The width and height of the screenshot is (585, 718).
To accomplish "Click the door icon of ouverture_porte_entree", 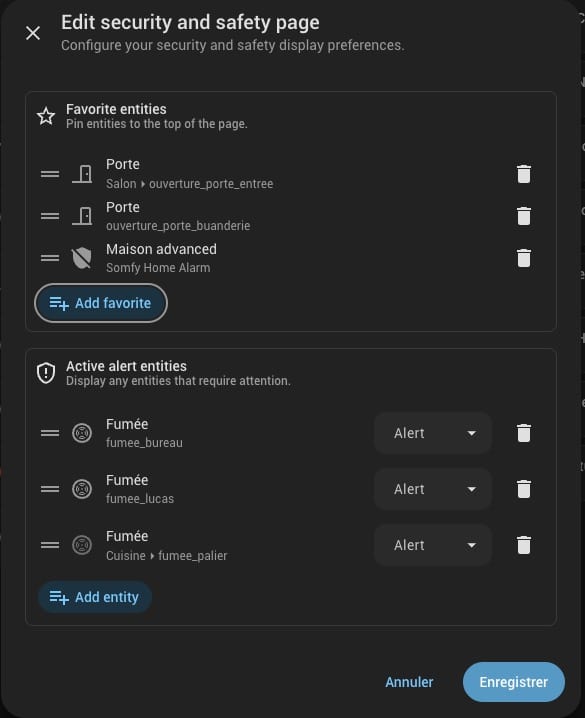I will 82,174.
